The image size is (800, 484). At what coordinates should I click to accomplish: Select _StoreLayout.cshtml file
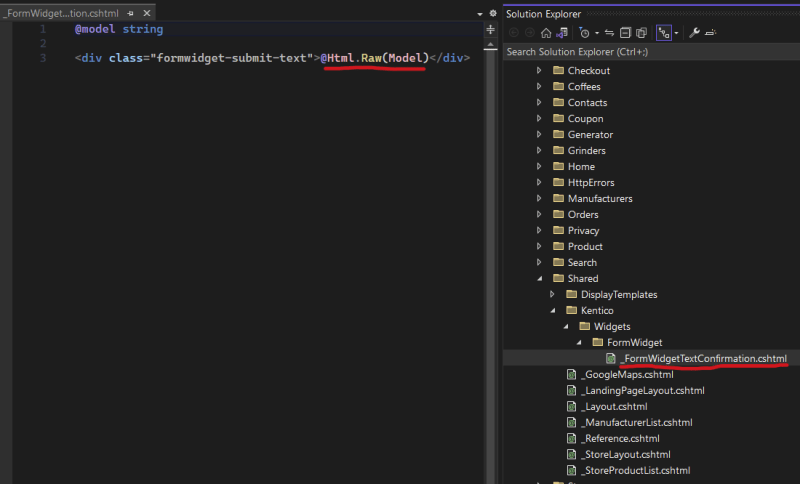tap(626, 454)
